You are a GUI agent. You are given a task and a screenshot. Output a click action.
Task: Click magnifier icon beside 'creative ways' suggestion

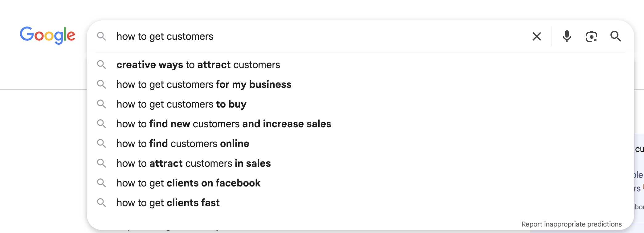101,65
